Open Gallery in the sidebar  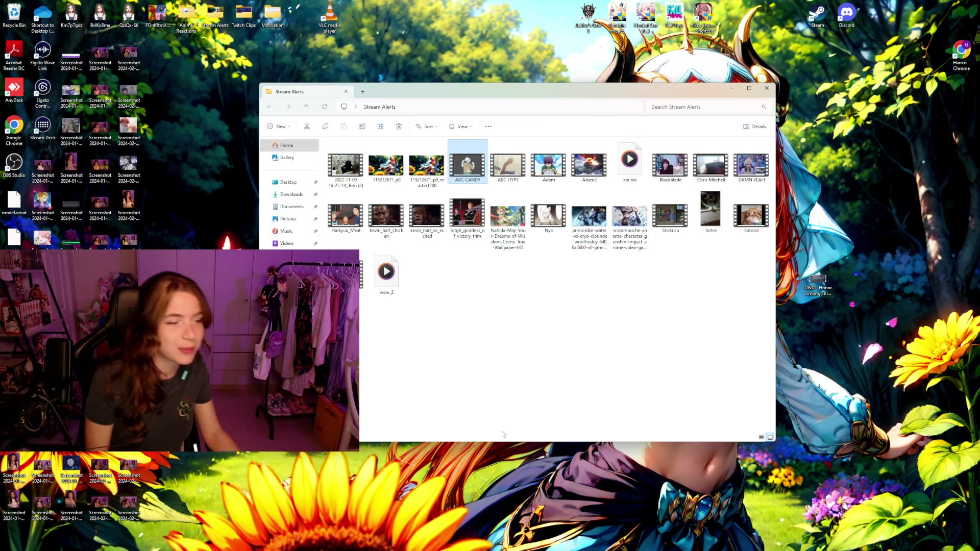[287, 158]
